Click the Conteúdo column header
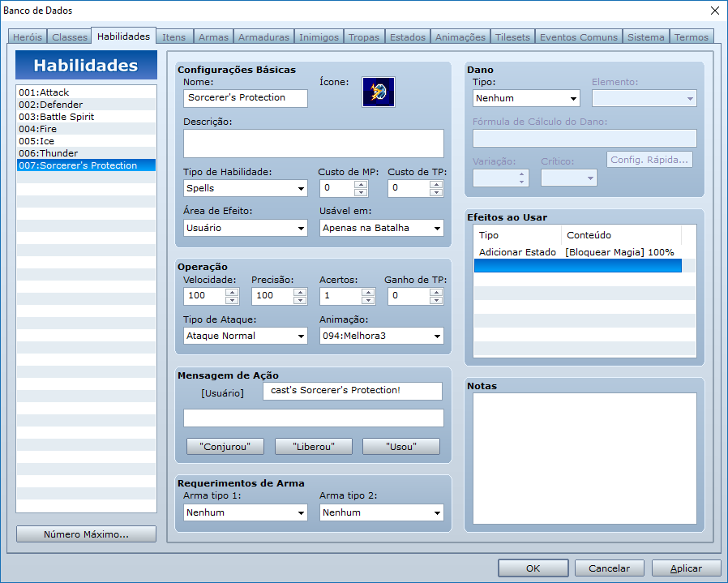Image resolution: width=728 pixels, height=583 pixels. click(621, 235)
